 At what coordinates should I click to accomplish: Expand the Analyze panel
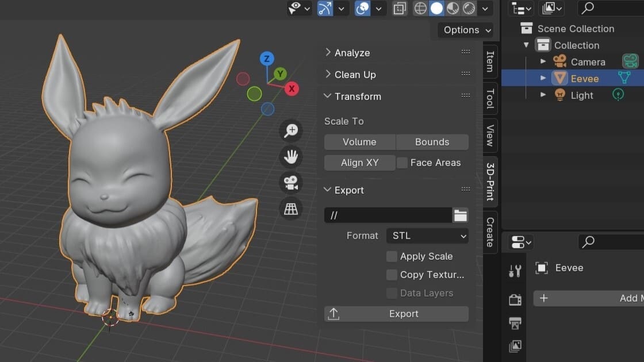click(352, 52)
